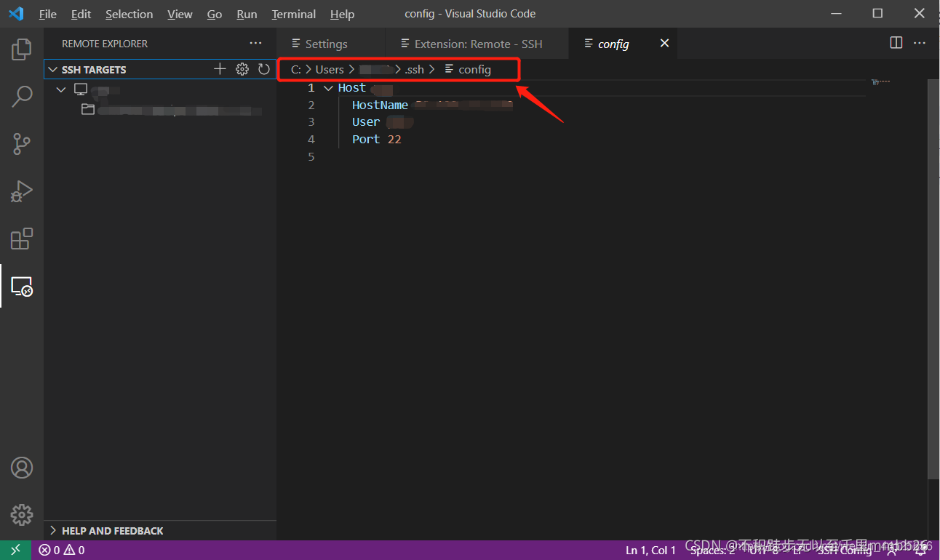940x560 pixels.
Task: Open the Terminal menu
Action: click(295, 14)
